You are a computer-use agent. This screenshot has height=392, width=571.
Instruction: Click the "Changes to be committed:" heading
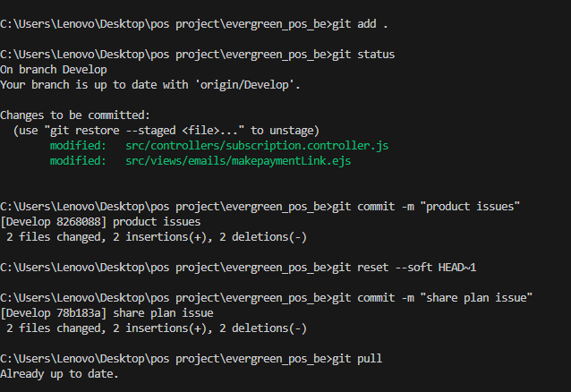75,115
